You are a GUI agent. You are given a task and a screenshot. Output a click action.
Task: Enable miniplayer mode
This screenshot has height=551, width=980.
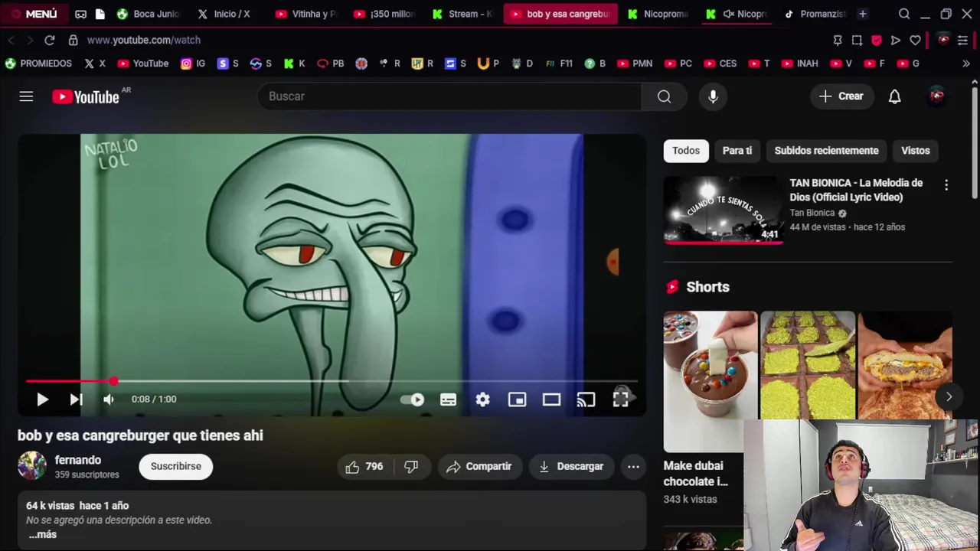tap(517, 399)
